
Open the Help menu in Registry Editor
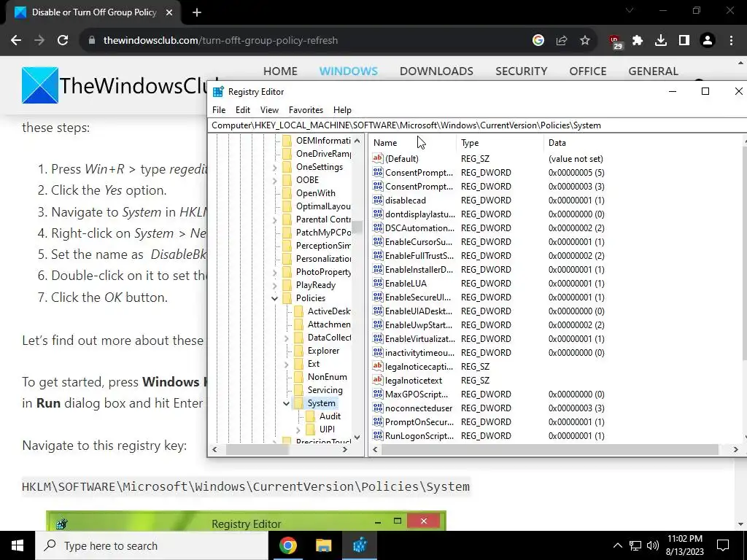tap(342, 110)
